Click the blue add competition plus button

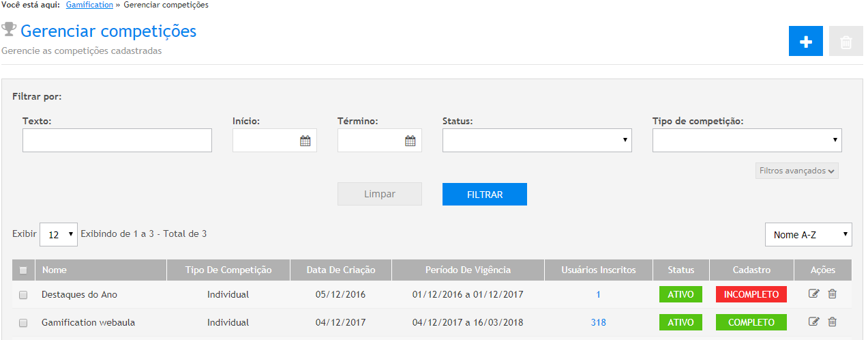point(805,42)
